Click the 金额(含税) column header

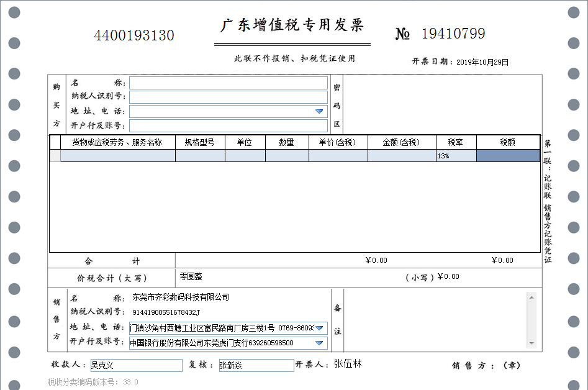[402, 142]
